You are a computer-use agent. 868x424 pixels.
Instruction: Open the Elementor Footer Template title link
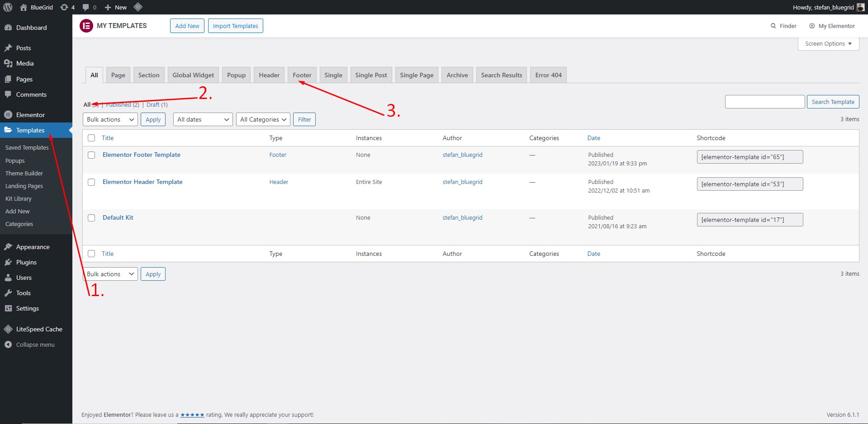point(142,155)
